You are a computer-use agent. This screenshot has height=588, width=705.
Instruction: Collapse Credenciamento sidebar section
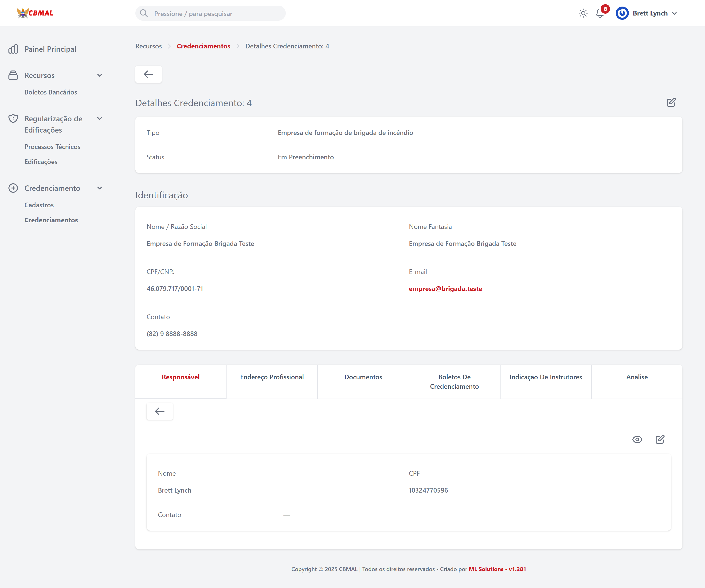click(x=99, y=188)
